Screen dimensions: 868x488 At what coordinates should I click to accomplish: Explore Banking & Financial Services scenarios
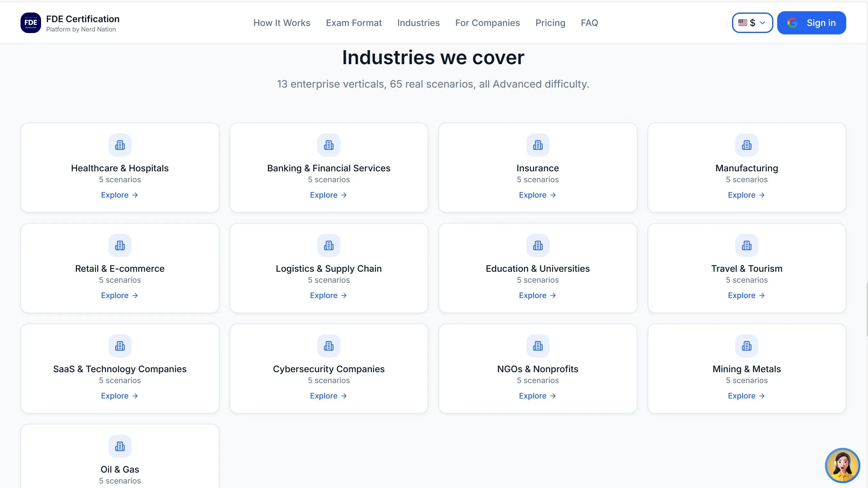pos(328,195)
